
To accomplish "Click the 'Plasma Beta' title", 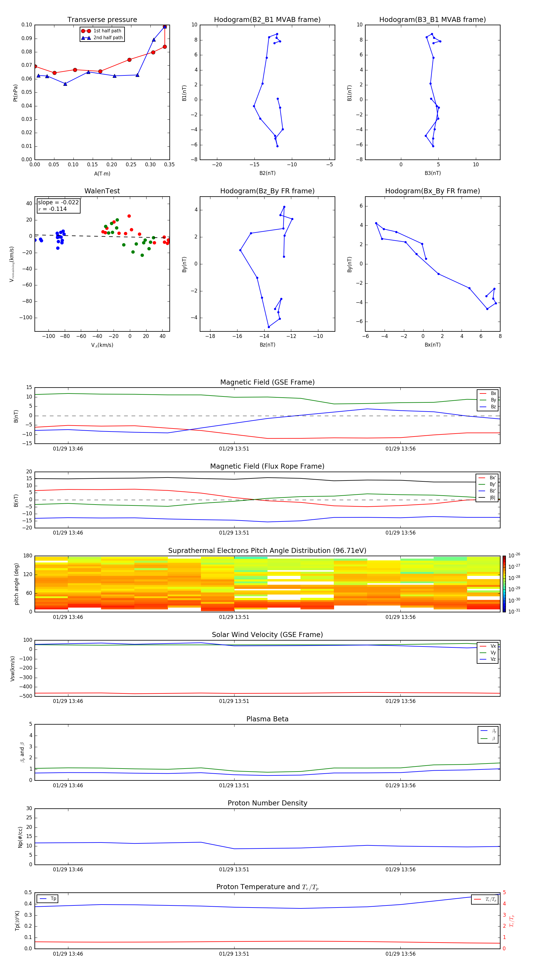I will 267,719.
